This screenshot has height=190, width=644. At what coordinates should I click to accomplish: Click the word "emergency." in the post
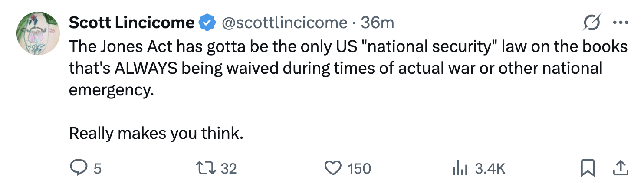[x=112, y=90]
